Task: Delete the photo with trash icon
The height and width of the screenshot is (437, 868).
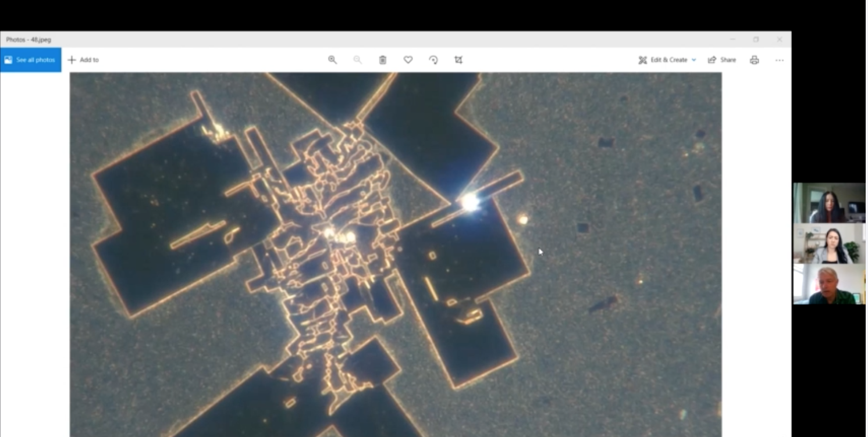Action: coord(383,60)
